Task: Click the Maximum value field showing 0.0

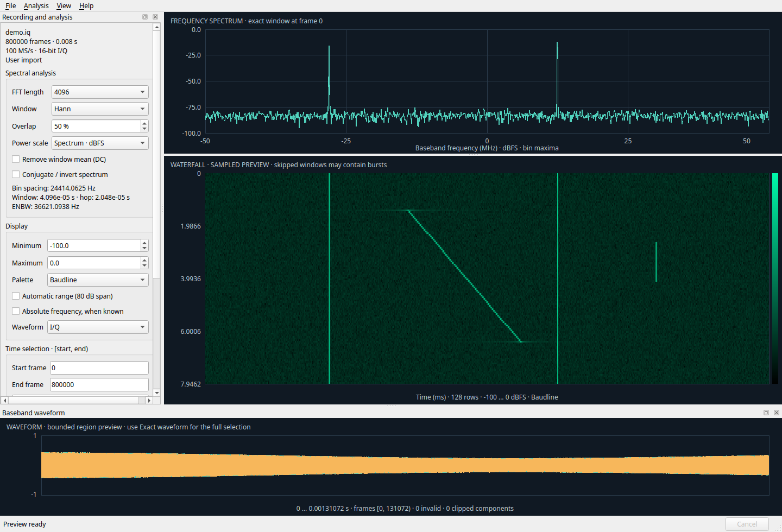Action: pos(94,263)
